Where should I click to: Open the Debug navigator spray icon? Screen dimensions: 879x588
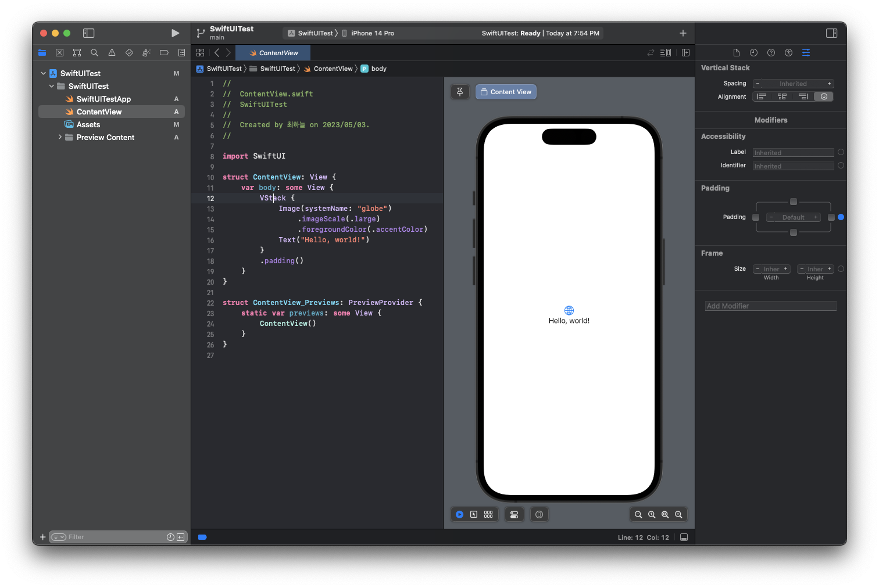[x=146, y=53]
